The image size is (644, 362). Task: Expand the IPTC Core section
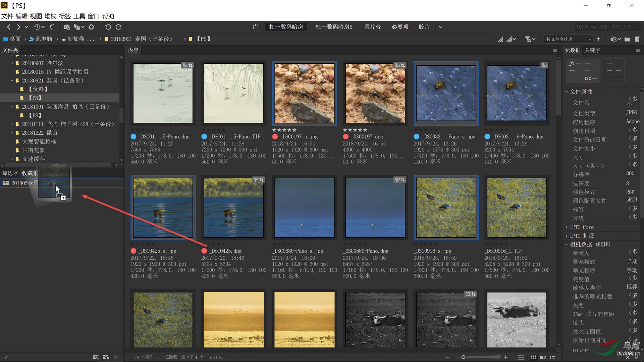581,227
